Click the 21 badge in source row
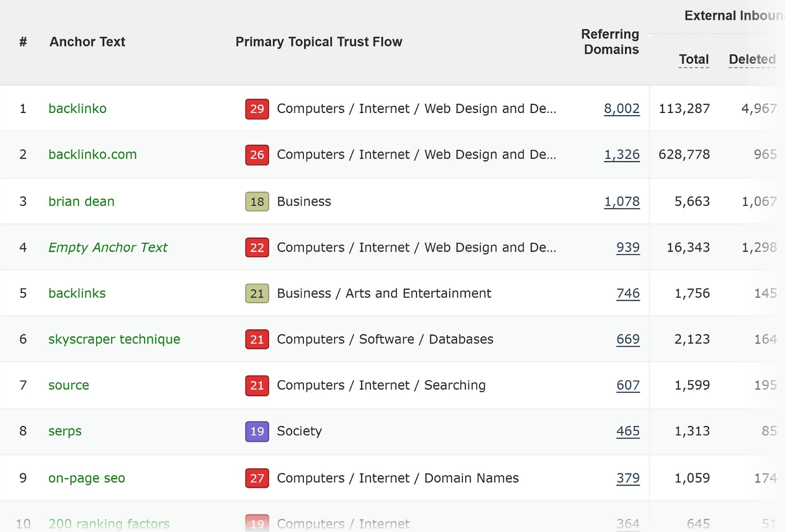 (257, 385)
